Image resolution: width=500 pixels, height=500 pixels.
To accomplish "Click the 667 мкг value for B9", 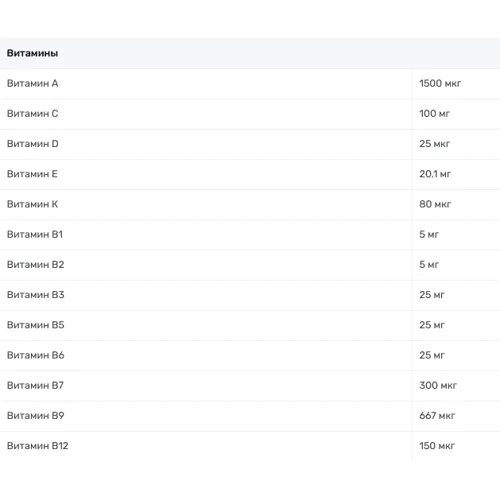I will click(437, 416).
